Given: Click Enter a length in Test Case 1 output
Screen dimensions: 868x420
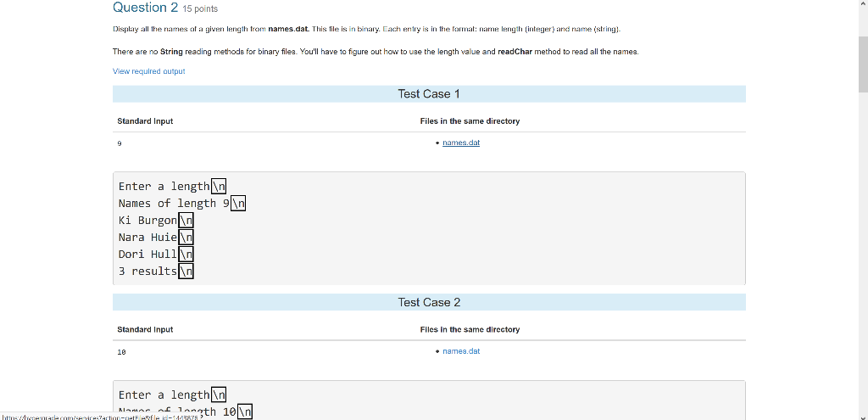Looking at the screenshot, I should point(172,186).
